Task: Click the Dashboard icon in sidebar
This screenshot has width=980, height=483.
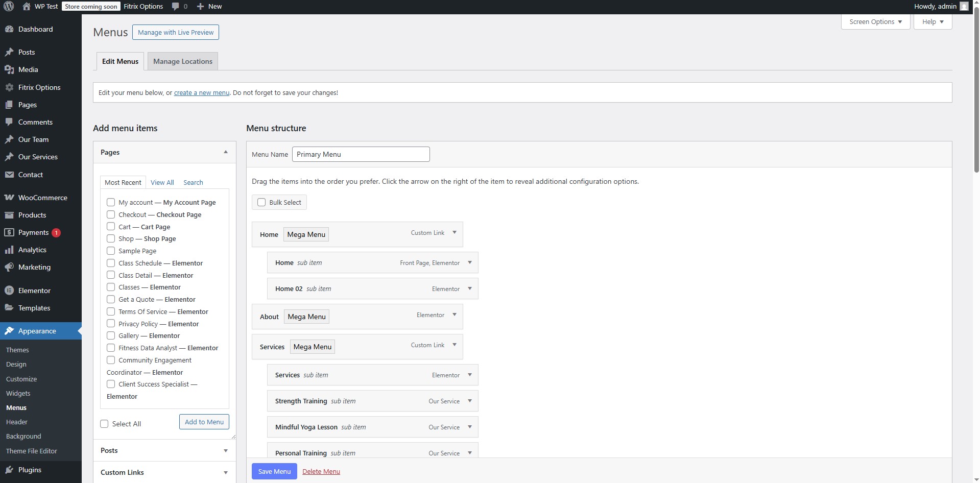Action: coord(9,30)
